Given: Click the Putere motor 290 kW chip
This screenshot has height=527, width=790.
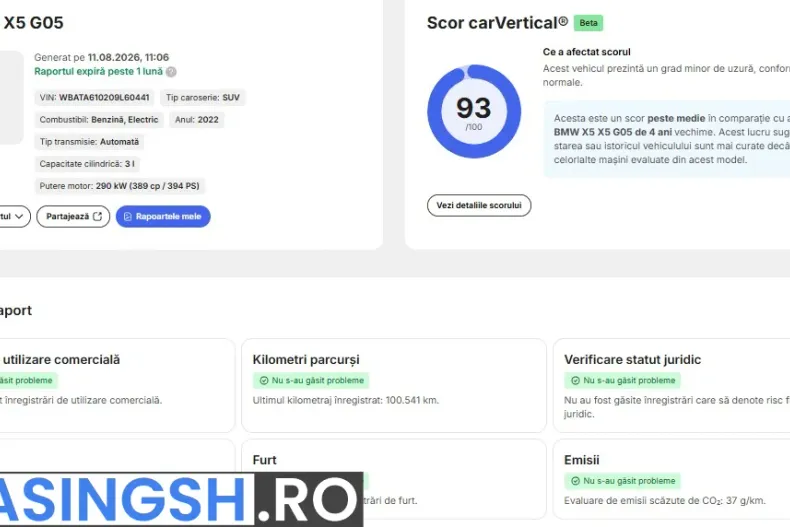Looking at the screenshot, I should click(x=119, y=186).
